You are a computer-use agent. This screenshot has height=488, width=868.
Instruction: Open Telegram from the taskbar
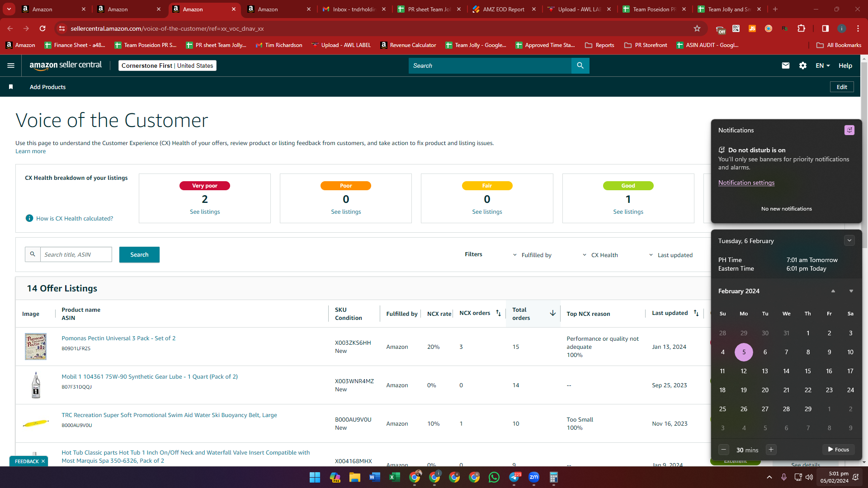click(514, 477)
